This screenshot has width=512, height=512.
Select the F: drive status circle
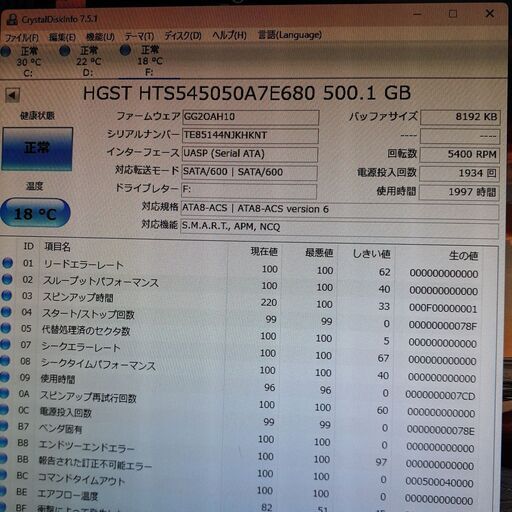[125, 50]
